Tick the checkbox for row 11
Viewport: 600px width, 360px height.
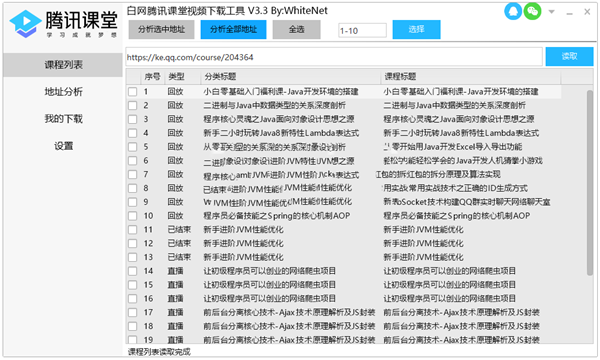click(132, 230)
